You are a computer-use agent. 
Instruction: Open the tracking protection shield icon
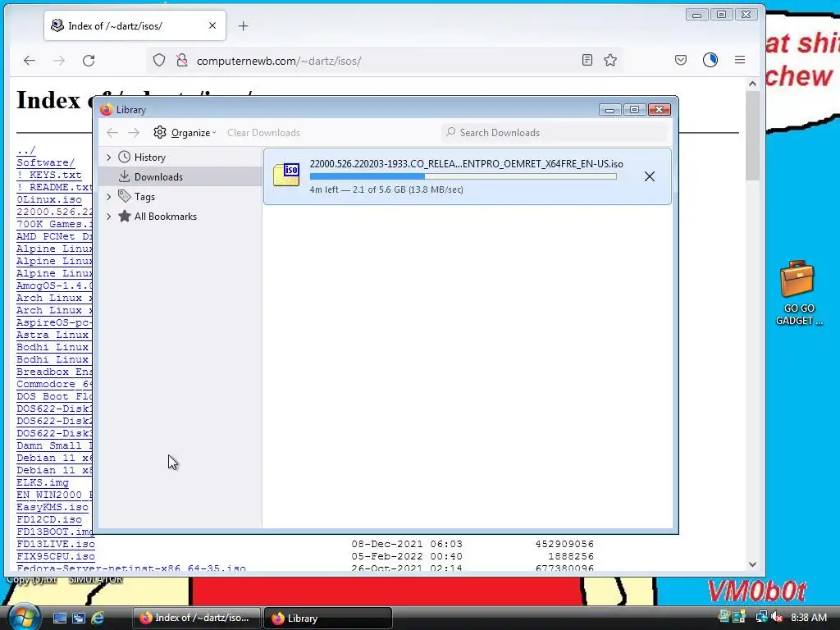159,61
